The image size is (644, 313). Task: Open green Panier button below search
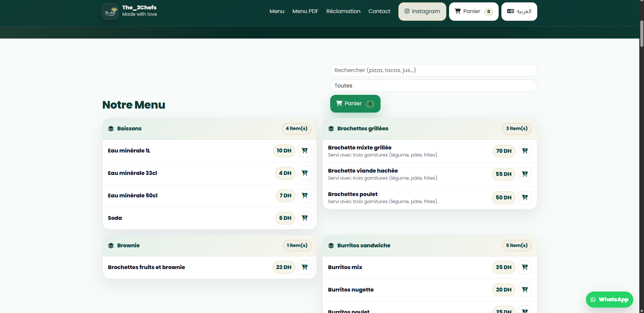point(355,104)
